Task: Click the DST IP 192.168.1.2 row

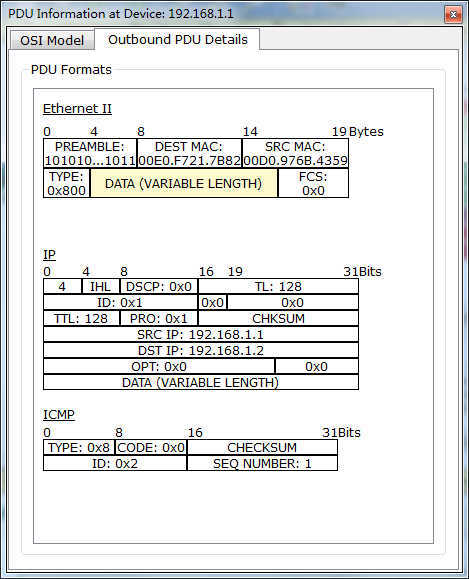Action: [x=201, y=350]
